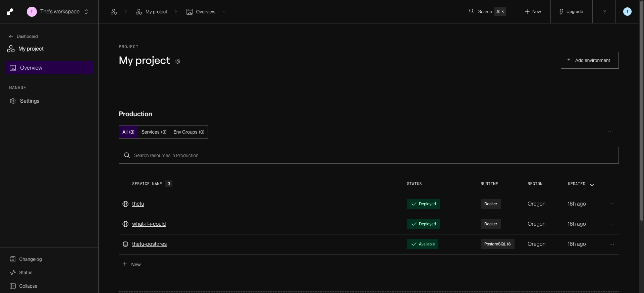Open the Production environment more options menu
The width and height of the screenshot is (644, 293).
pyautogui.click(x=610, y=132)
